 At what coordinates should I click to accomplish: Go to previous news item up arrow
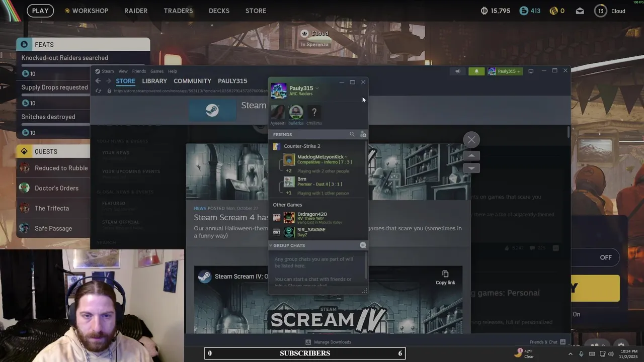(x=471, y=155)
